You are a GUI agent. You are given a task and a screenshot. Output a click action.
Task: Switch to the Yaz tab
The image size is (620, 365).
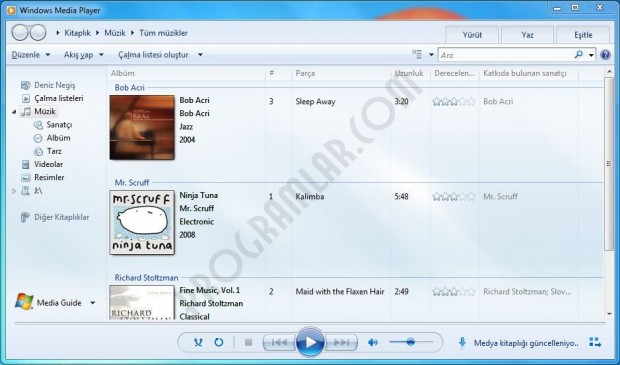(x=527, y=35)
